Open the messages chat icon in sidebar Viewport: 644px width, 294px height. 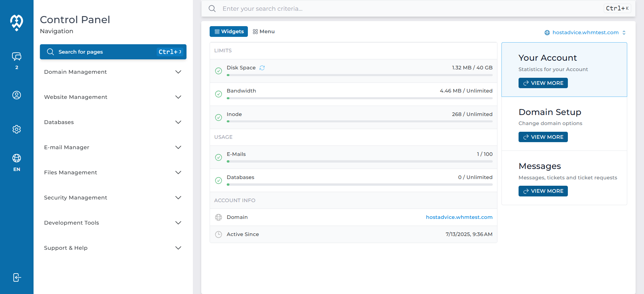click(x=16, y=56)
